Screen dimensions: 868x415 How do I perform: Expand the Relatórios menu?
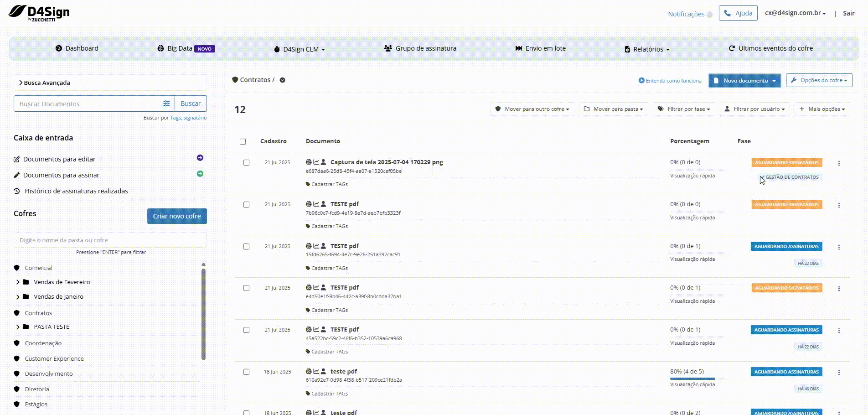(x=647, y=49)
